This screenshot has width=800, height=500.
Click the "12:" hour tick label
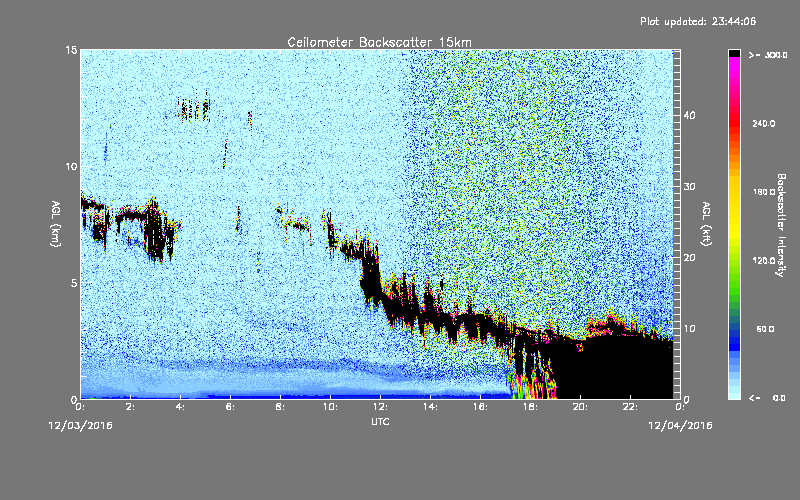380,407
